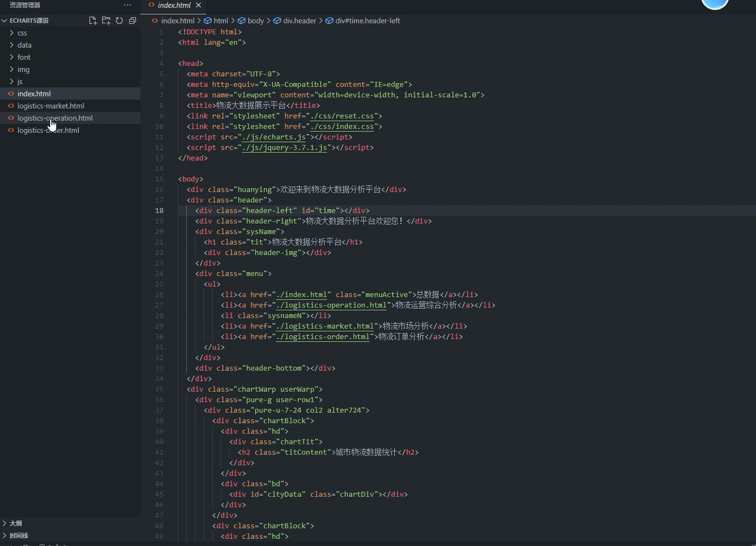
Task: Click the New File icon in Explorer
Action: click(93, 21)
